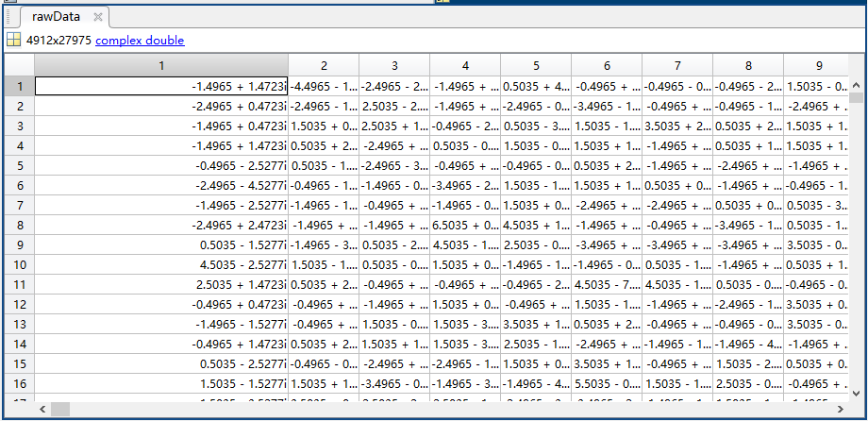Click cell with 4.5035 - 2.5277i

point(161,265)
